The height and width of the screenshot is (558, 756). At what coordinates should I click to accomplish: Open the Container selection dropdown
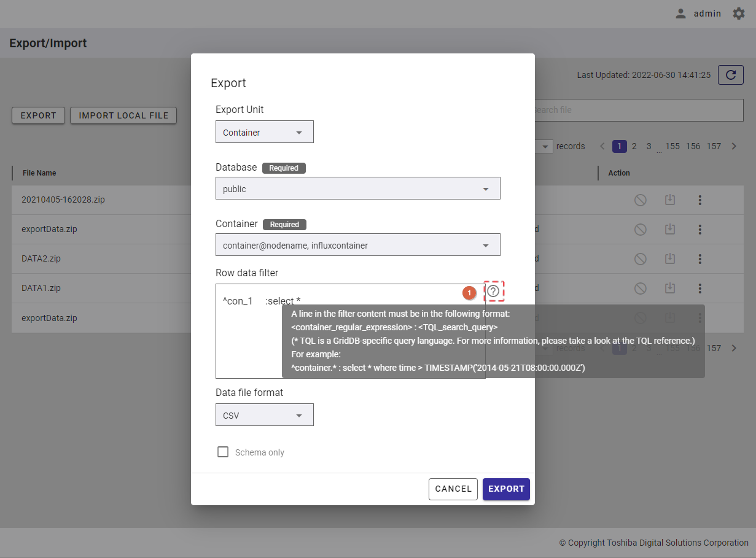point(357,245)
